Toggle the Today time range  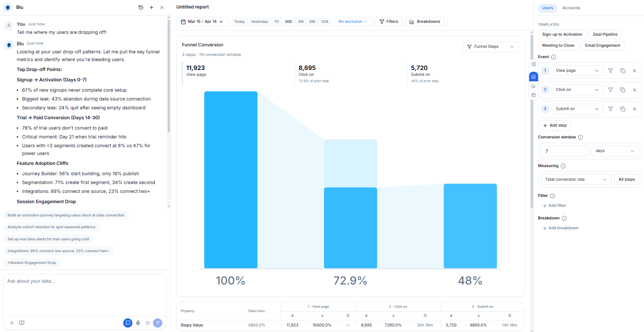(239, 21)
